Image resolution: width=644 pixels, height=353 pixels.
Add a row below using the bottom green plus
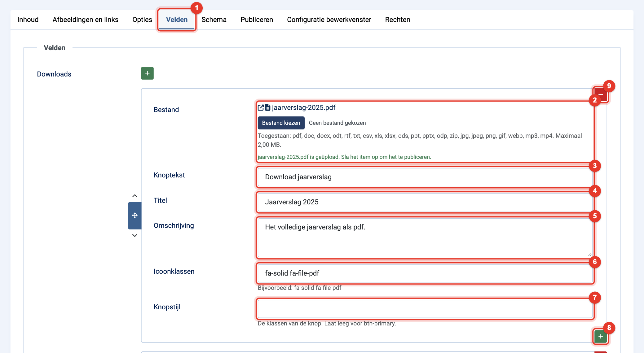pyautogui.click(x=601, y=336)
